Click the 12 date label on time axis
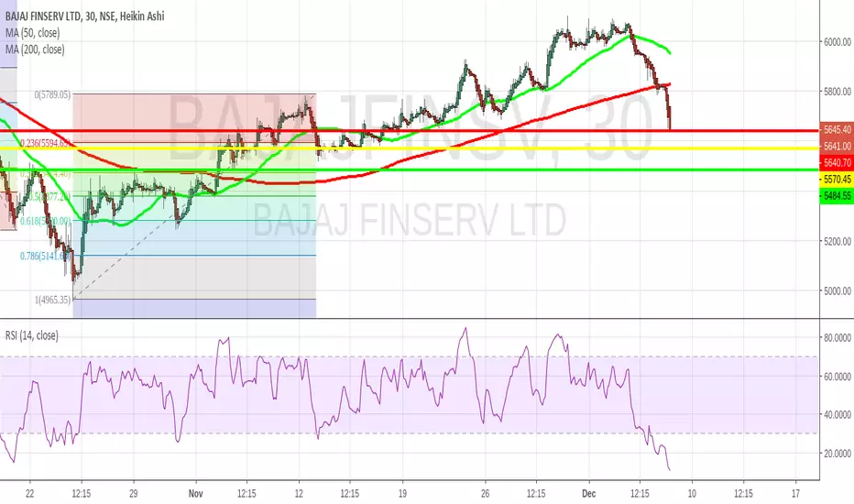 (x=299, y=494)
